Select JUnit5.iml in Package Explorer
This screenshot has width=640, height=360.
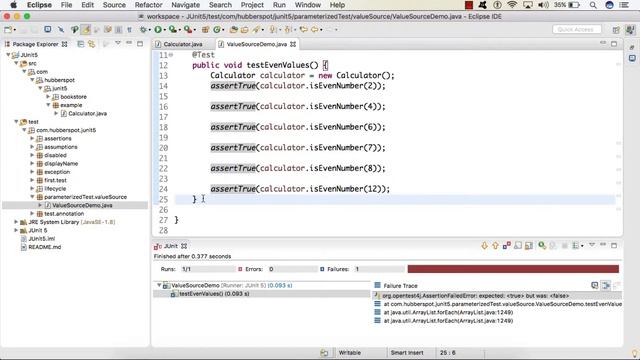pyautogui.click(x=41, y=238)
